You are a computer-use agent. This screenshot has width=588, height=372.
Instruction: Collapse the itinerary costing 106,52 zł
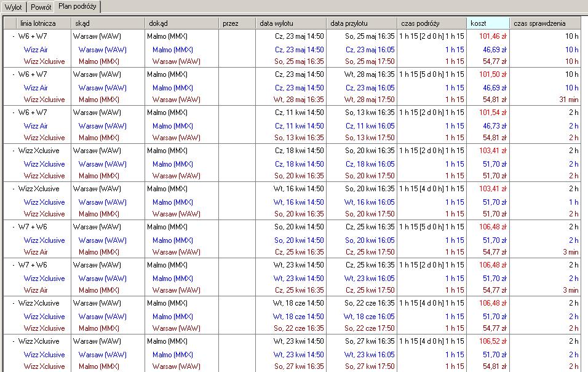pyautogui.click(x=14, y=341)
